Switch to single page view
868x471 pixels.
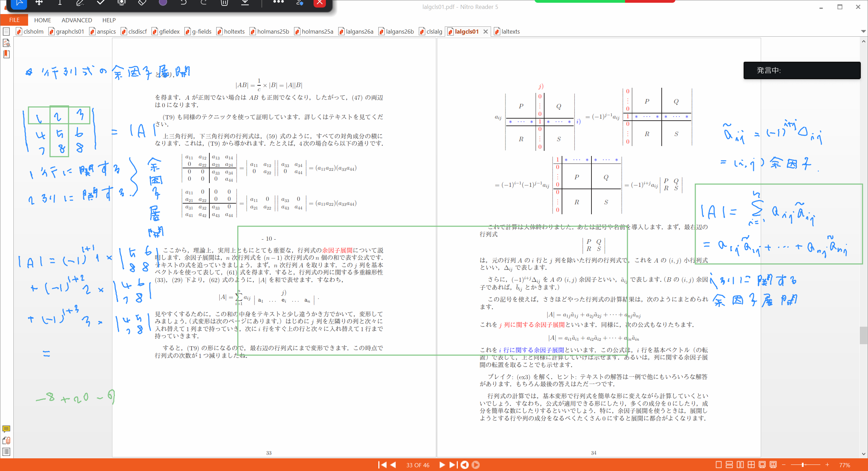(719, 465)
